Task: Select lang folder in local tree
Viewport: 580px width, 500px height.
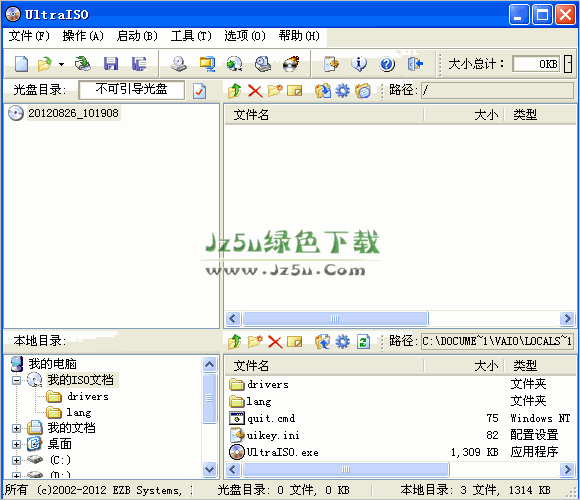Action: [x=79, y=412]
